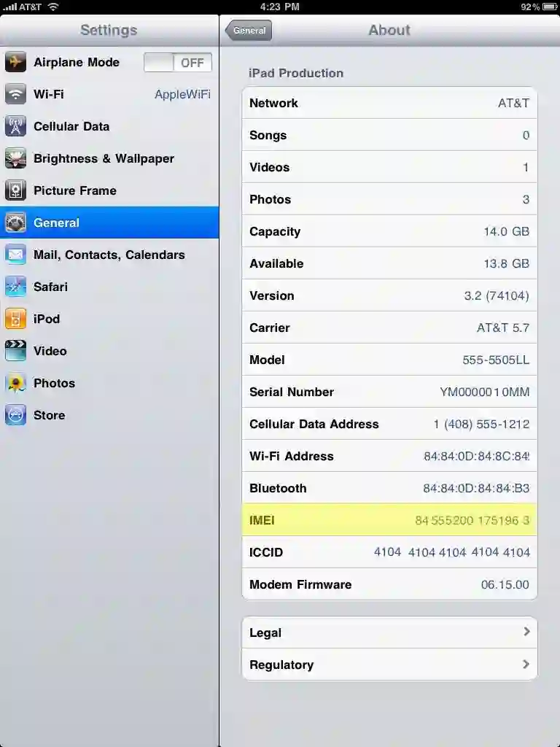560x747 pixels.
Task: Tap the Store icon
Action: 15,415
